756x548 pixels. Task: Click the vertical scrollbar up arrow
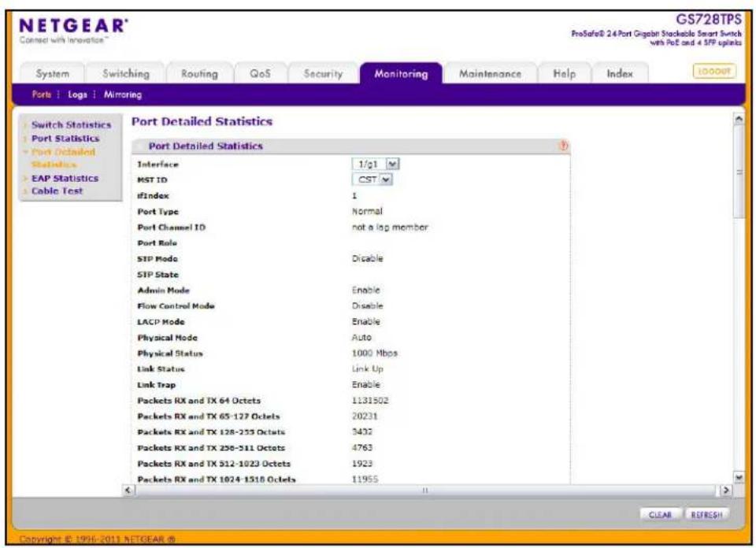click(x=739, y=119)
